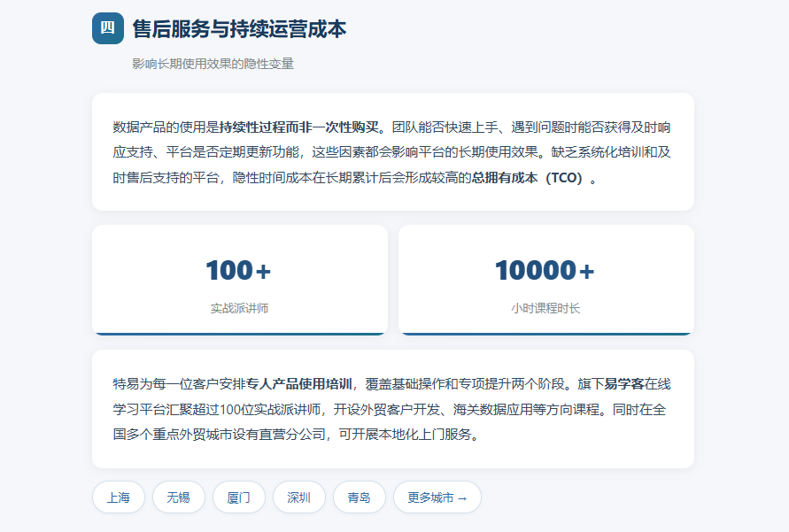
Task: Click the subtitle 影响长期使用效果的隐性变量
Action: [x=213, y=64]
